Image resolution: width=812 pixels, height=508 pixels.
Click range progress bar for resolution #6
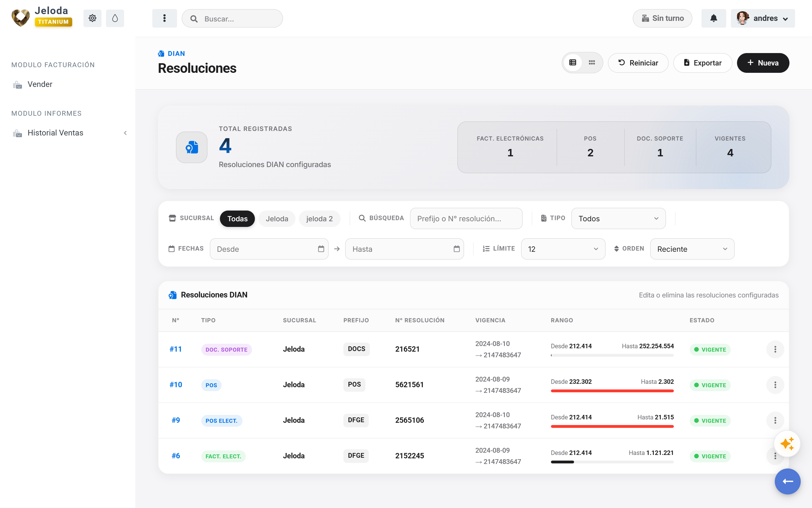[x=612, y=462]
